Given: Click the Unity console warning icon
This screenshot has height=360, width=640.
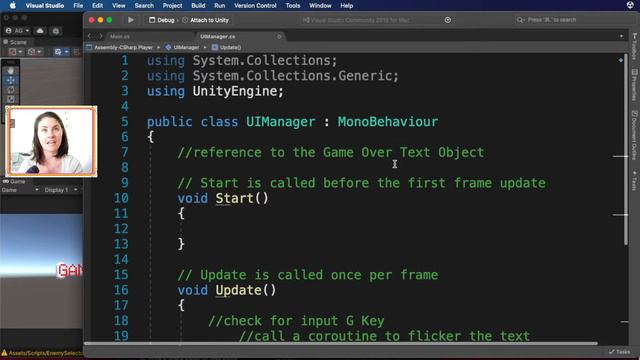Looking at the screenshot, I should [x=4, y=353].
